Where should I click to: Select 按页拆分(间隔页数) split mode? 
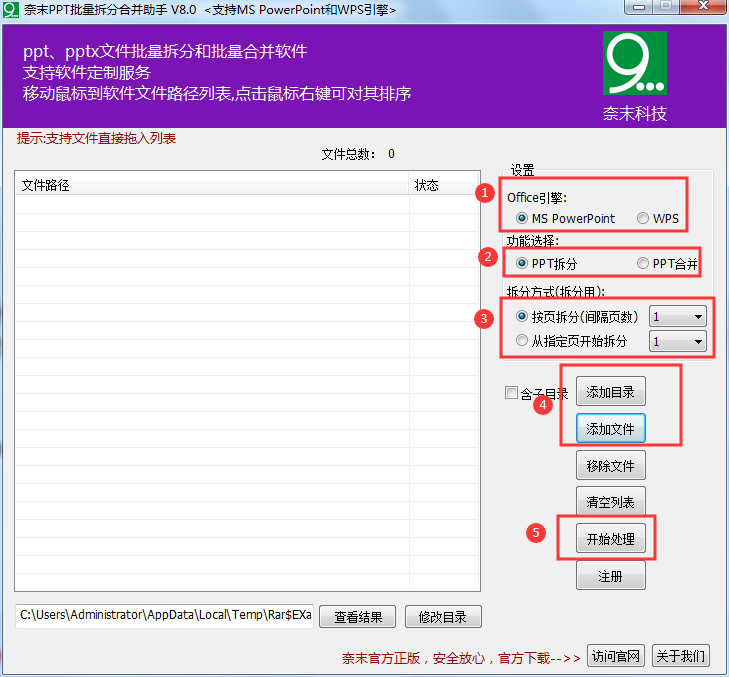click(522, 316)
